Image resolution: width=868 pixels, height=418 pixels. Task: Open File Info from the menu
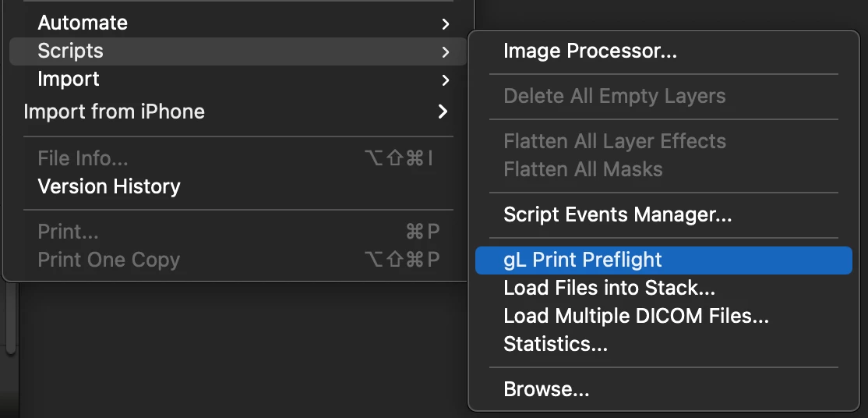(83, 159)
